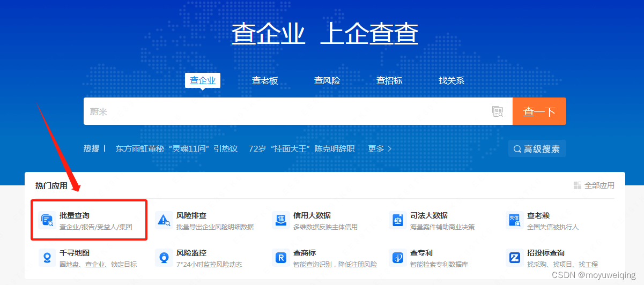
Task: Switch to the 查风险 tab
Action: click(x=327, y=80)
